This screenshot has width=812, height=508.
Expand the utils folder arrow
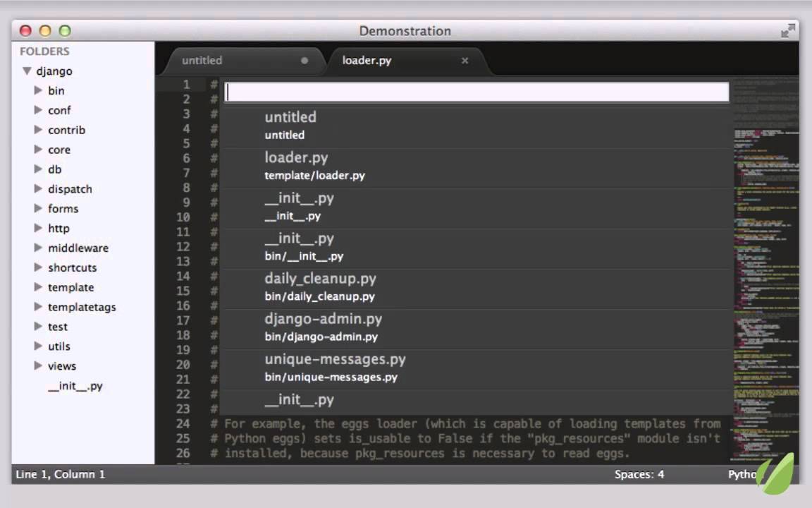(x=38, y=346)
